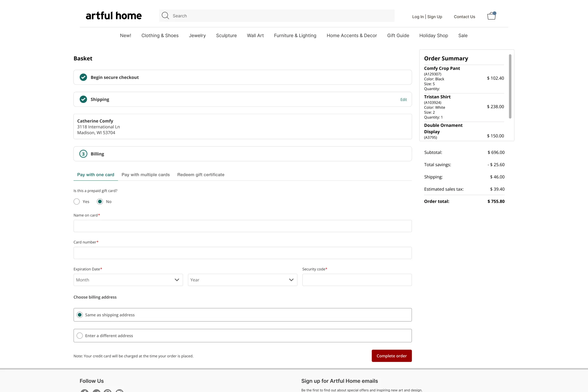Click the Begin secure checkout checkmark icon
The height and width of the screenshot is (392, 588).
point(83,77)
